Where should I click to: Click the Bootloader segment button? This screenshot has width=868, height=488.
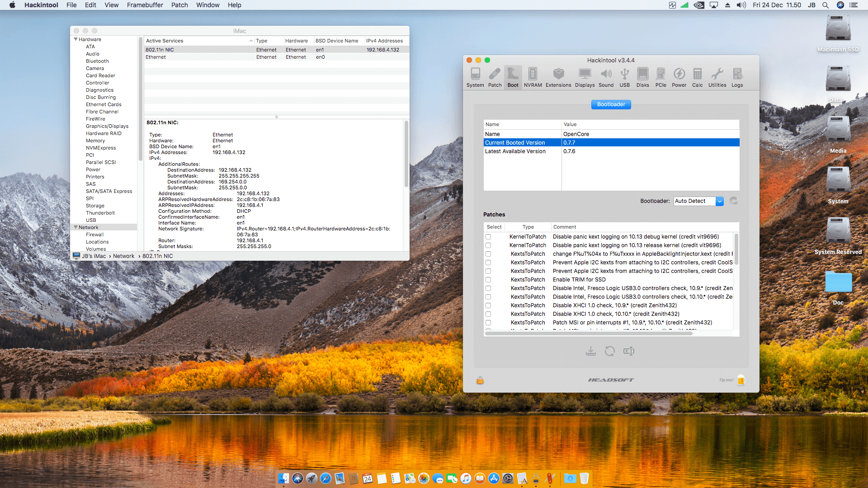click(x=611, y=104)
